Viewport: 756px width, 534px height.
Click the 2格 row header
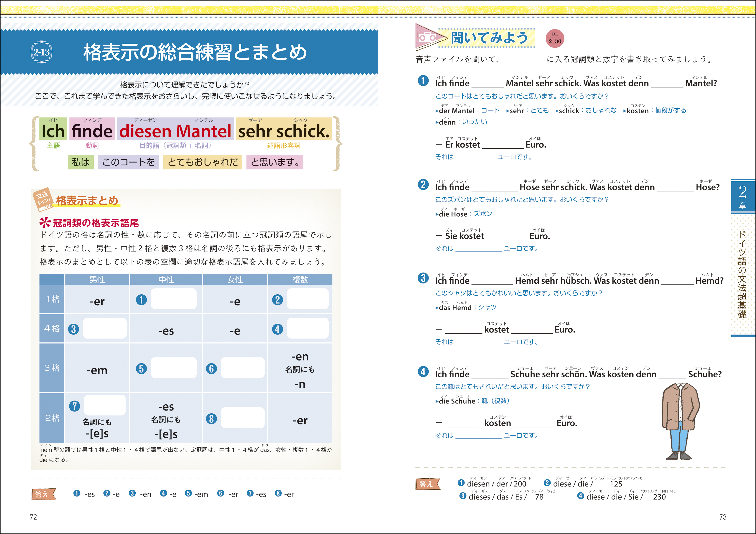point(52,418)
